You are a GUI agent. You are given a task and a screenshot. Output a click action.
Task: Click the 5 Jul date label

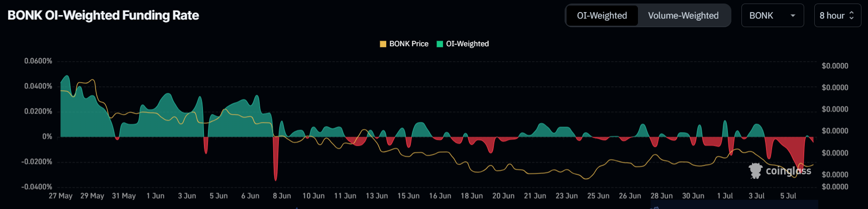tap(788, 195)
